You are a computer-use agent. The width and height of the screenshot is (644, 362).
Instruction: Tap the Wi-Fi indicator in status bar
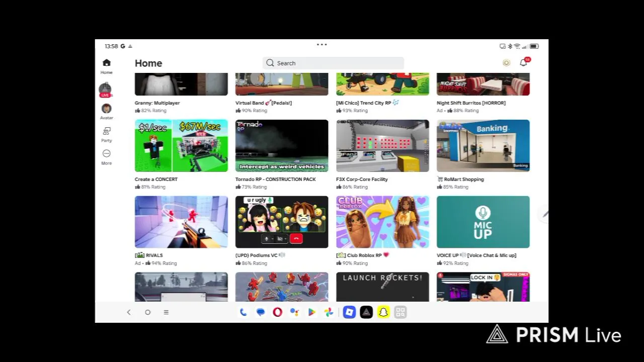(517, 46)
